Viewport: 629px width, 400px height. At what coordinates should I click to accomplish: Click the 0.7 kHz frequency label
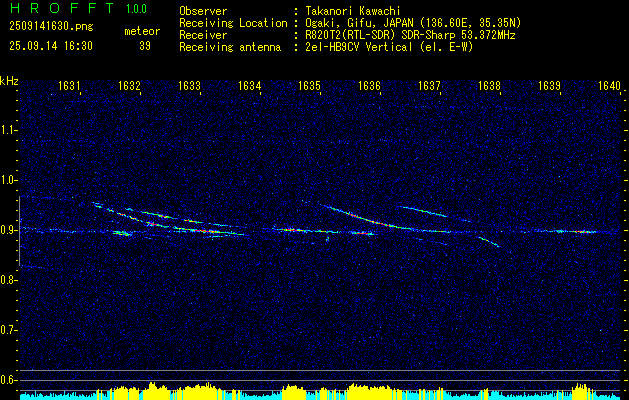(8, 330)
